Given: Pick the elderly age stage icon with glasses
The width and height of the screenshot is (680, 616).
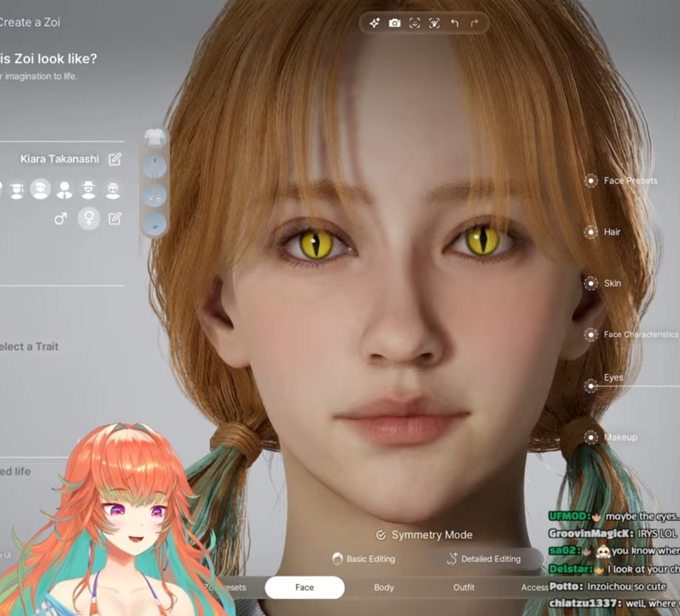Looking at the screenshot, I should click(113, 190).
